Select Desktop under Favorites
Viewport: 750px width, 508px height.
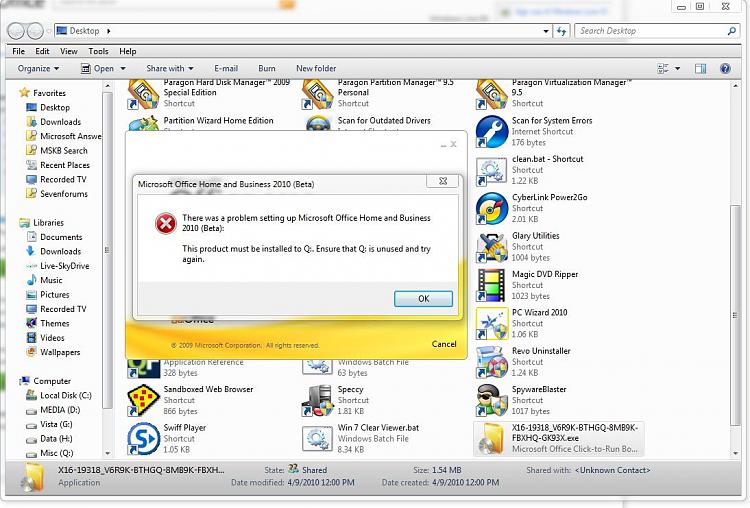[x=55, y=107]
